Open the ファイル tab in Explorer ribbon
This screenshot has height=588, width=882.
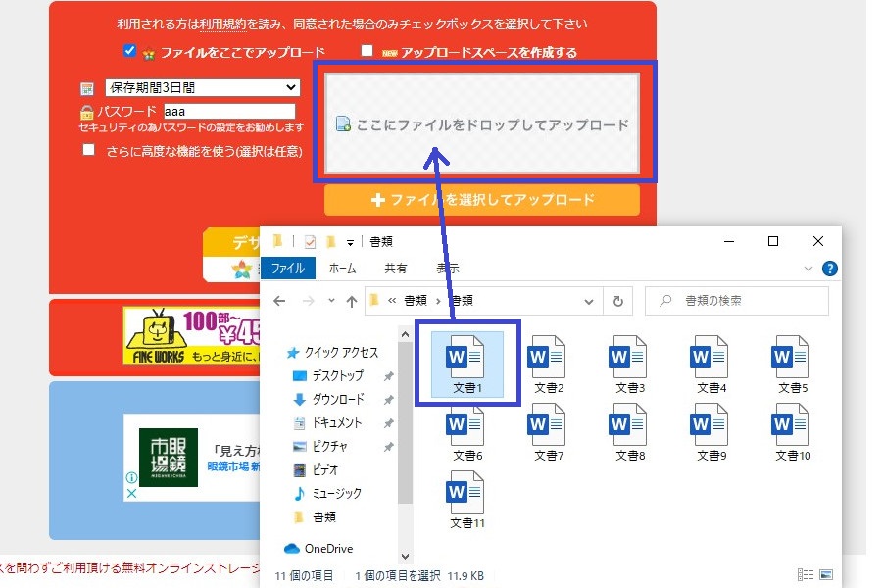pos(287,268)
